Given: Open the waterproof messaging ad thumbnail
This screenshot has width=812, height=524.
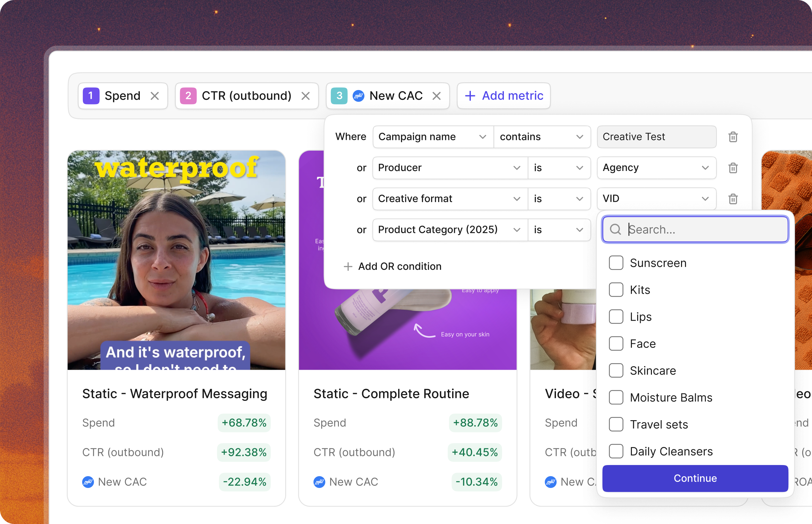Looking at the screenshot, I should pos(176,260).
